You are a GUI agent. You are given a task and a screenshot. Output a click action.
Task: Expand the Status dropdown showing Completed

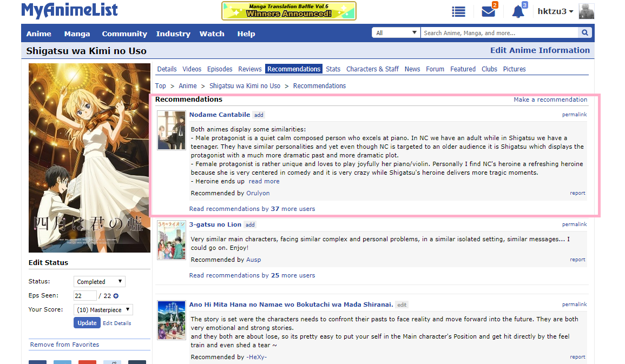100,282
